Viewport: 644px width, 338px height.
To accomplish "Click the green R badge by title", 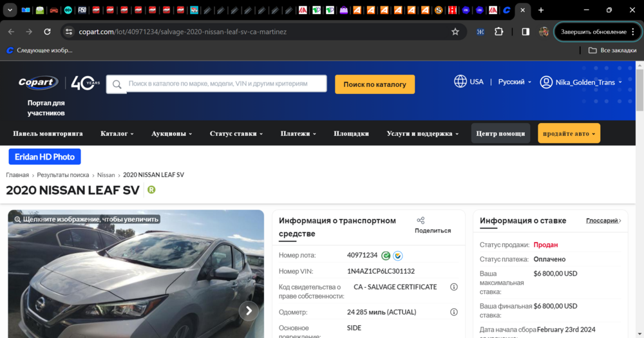I will (151, 190).
